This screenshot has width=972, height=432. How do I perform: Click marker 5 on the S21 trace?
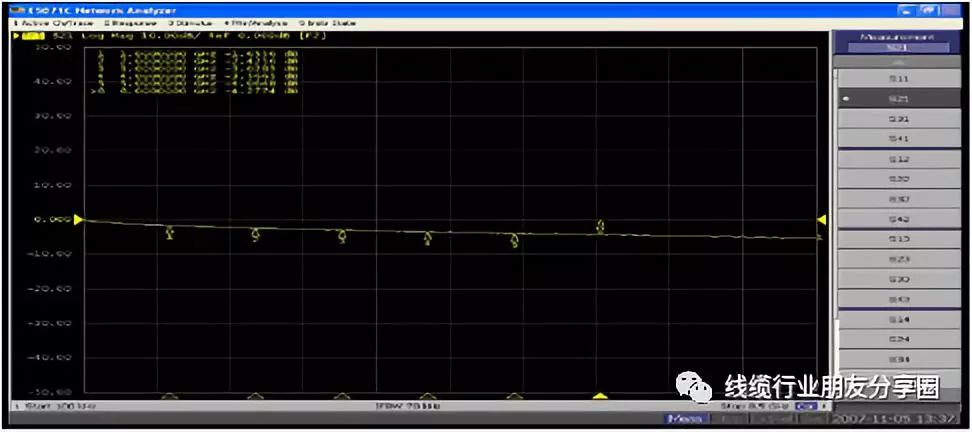515,241
